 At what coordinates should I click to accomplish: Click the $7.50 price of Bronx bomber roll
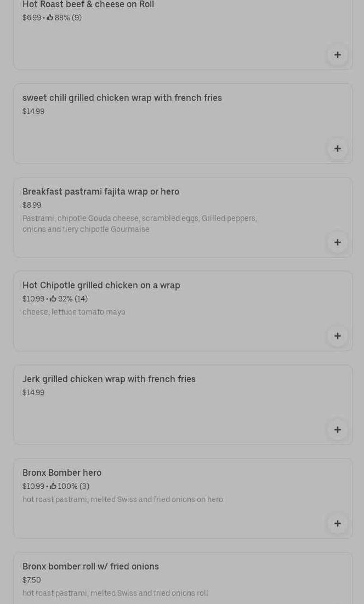point(32,580)
